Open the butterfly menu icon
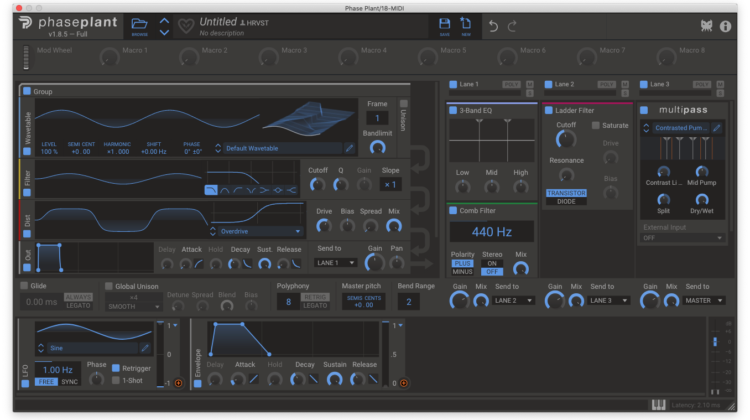 (x=706, y=26)
